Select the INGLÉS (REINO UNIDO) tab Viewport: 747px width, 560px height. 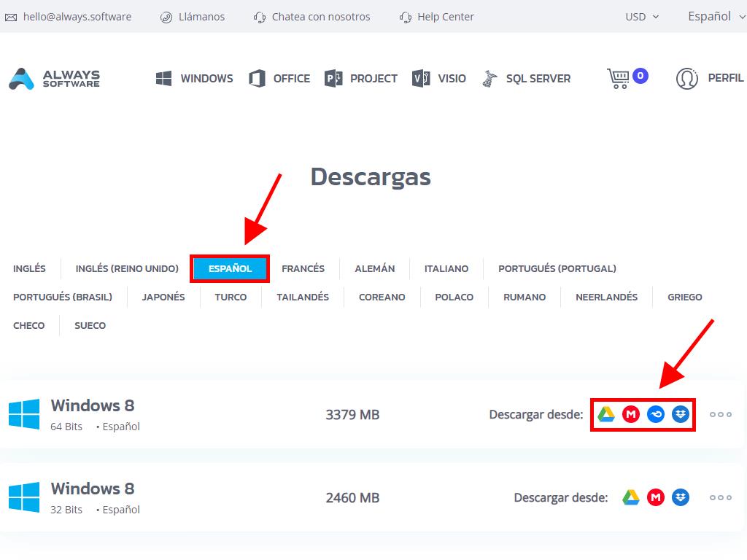(x=127, y=268)
